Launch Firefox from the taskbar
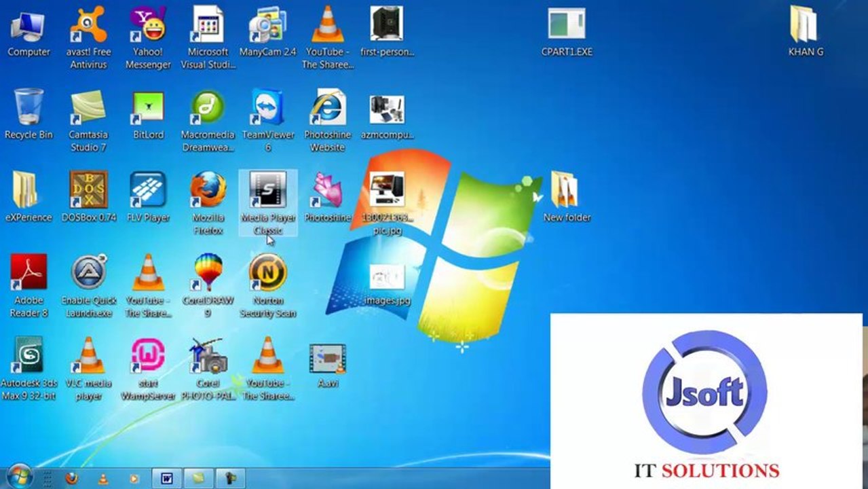 pos(71,478)
